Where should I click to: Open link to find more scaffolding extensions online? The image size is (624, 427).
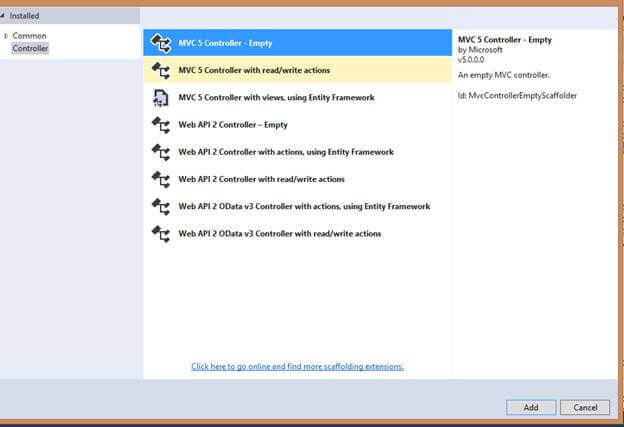(x=297, y=367)
